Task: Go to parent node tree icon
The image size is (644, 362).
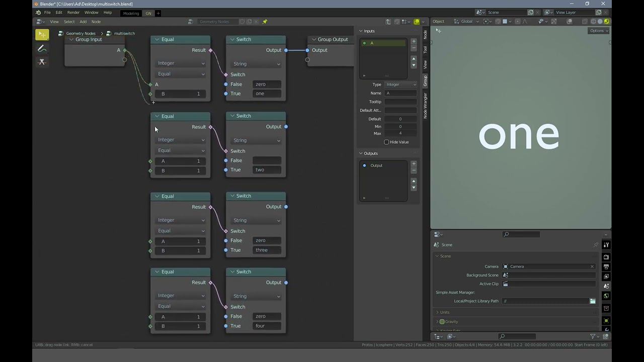Action: click(x=388, y=22)
